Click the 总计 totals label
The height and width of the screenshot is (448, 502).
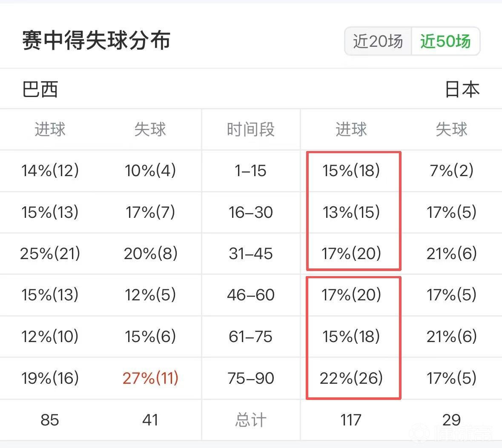[x=251, y=420]
